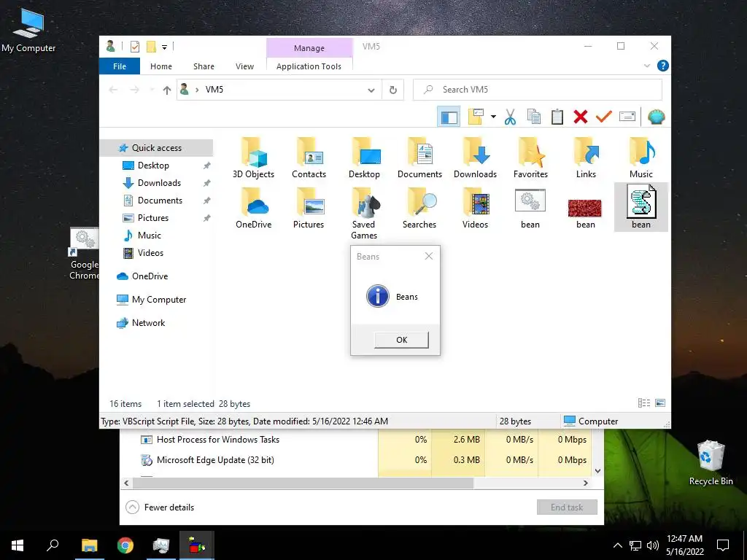747x560 pixels.
Task: Click the Manage contextual tab
Action: coord(309,48)
